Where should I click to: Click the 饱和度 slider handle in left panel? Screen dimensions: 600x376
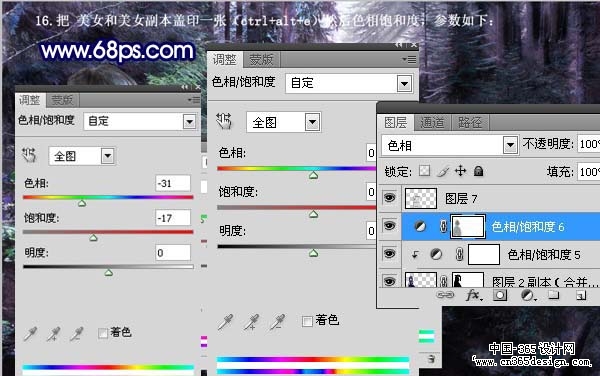[x=93, y=238]
